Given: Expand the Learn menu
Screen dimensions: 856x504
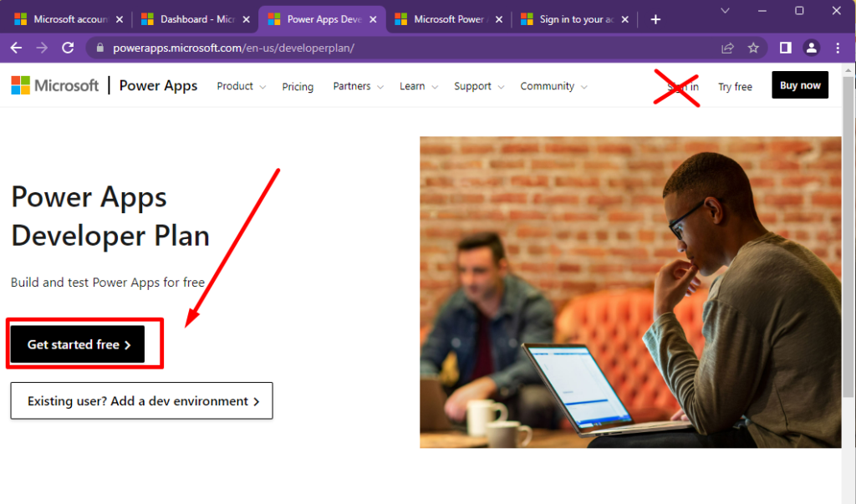Looking at the screenshot, I should (x=419, y=86).
